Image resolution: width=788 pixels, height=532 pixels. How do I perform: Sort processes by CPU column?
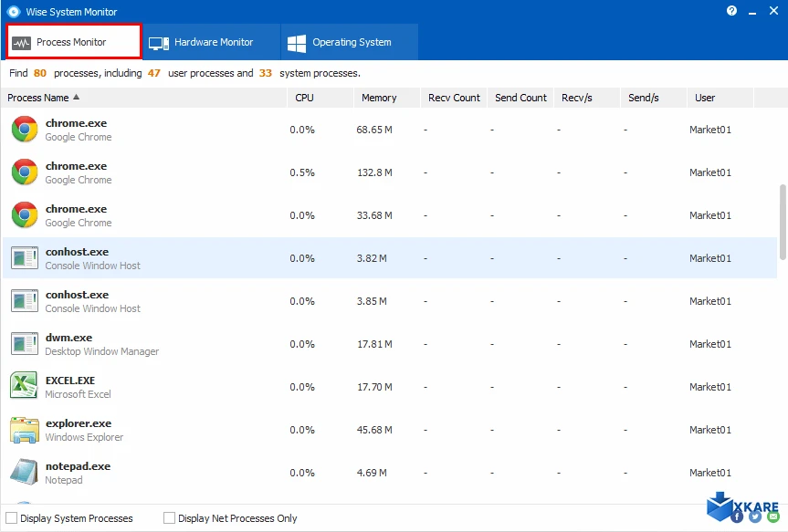pyautogui.click(x=304, y=98)
